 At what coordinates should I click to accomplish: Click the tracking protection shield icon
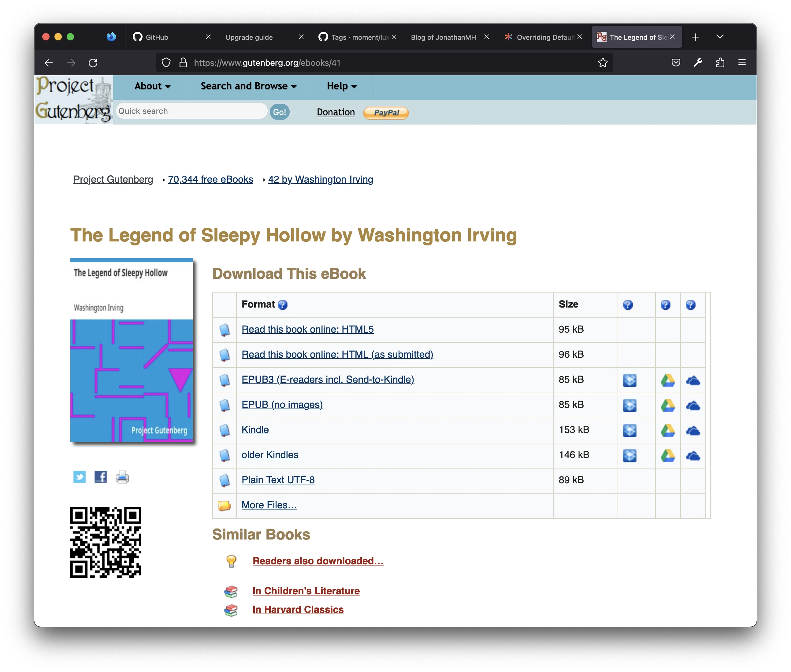click(166, 63)
